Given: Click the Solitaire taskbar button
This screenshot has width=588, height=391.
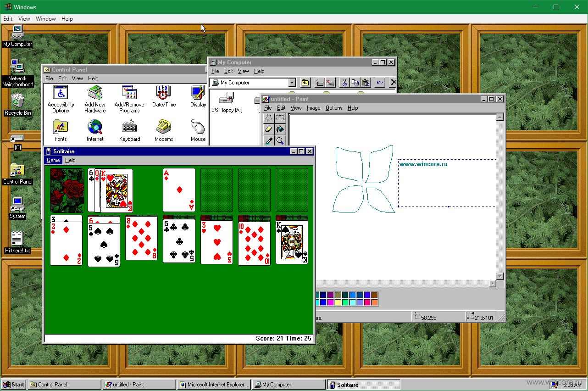Looking at the screenshot, I should [363, 385].
